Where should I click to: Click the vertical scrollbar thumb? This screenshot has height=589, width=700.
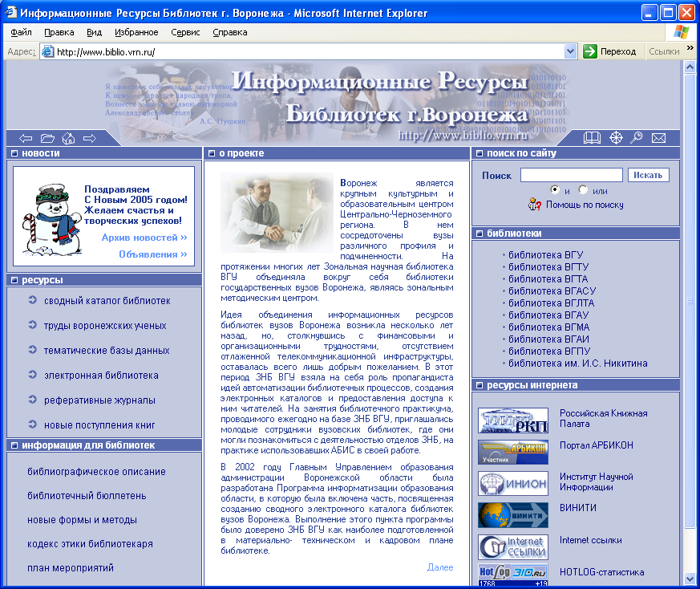pyautogui.click(x=690, y=300)
